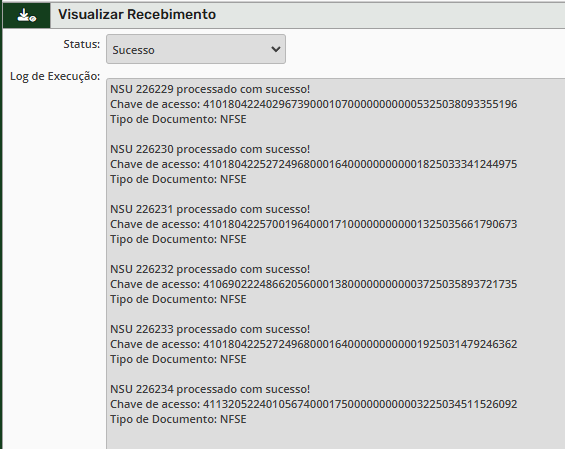Click access key ending in 511526092
This screenshot has height=449, width=565.
pyautogui.click(x=360, y=404)
